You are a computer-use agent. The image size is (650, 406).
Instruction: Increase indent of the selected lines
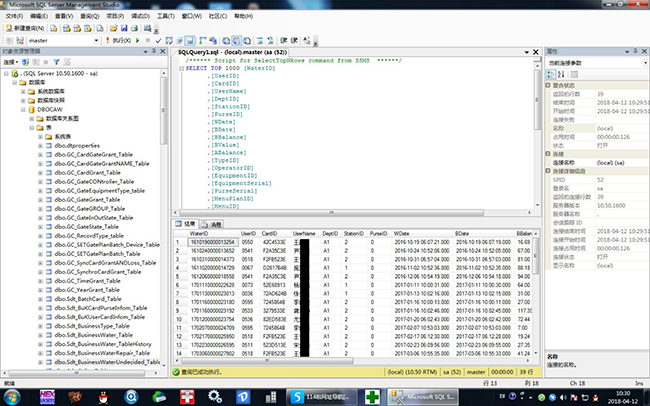[x=294, y=41]
